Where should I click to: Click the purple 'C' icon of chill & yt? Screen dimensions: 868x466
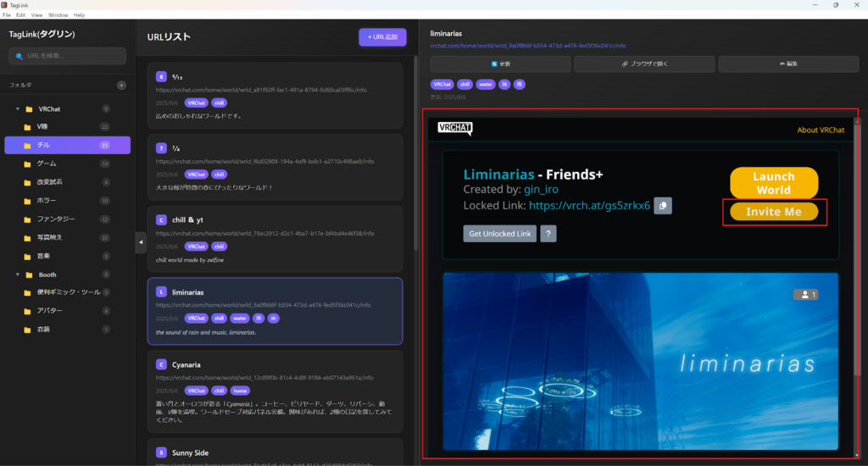[x=161, y=219]
